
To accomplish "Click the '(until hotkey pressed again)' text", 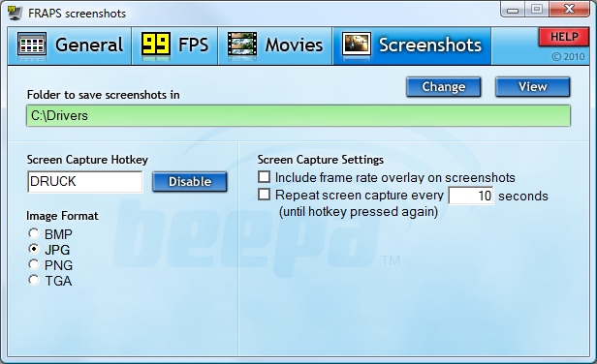I will [359, 211].
